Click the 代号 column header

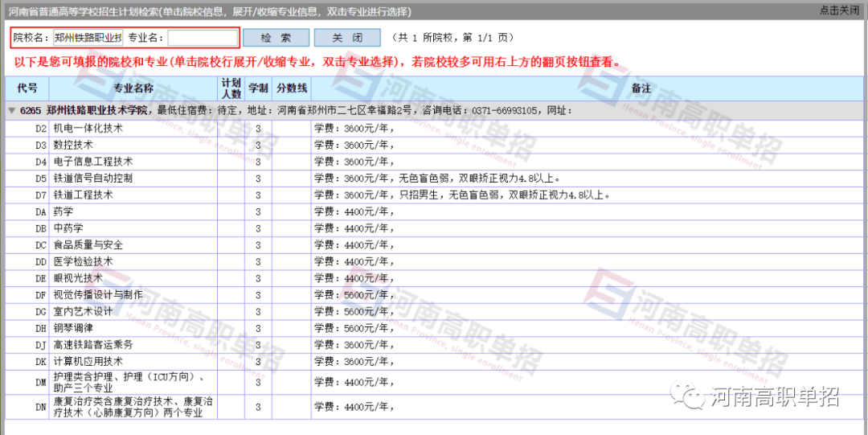click(27, 88)
